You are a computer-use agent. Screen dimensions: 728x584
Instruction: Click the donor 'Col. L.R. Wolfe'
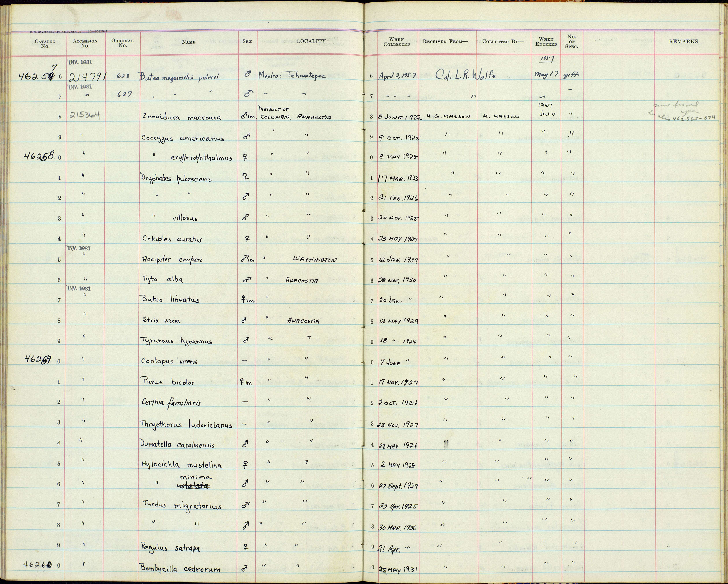[x=466, y=75]
